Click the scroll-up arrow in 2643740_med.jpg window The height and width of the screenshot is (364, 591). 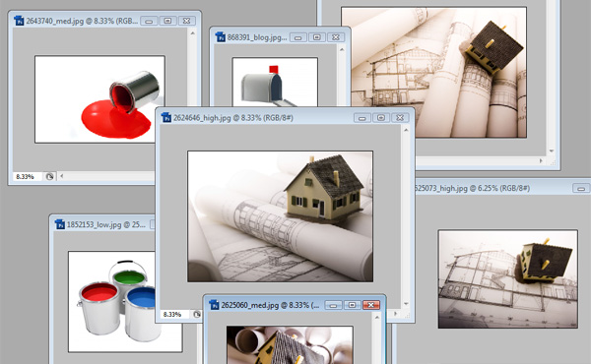pyautogui.click(x=193, y=33)
